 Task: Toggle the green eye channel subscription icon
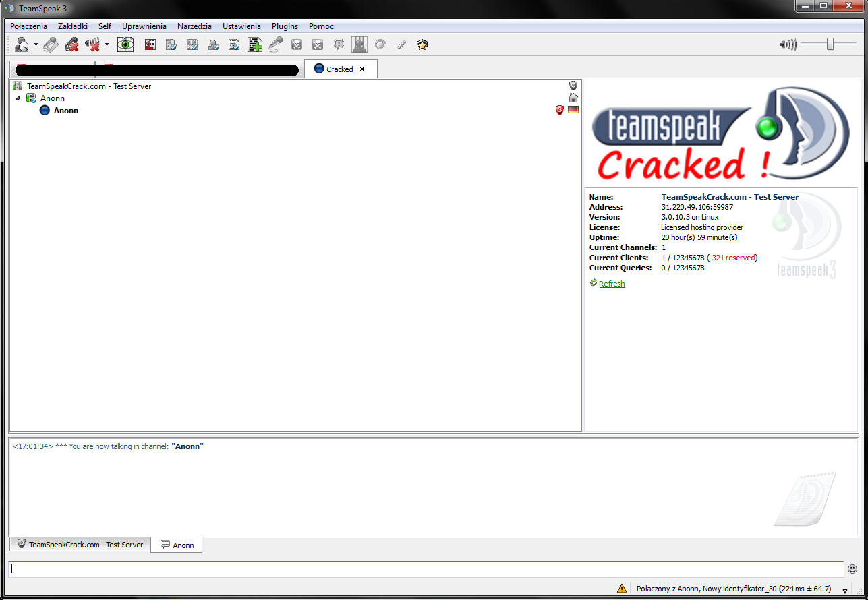[x=125, y=44]
